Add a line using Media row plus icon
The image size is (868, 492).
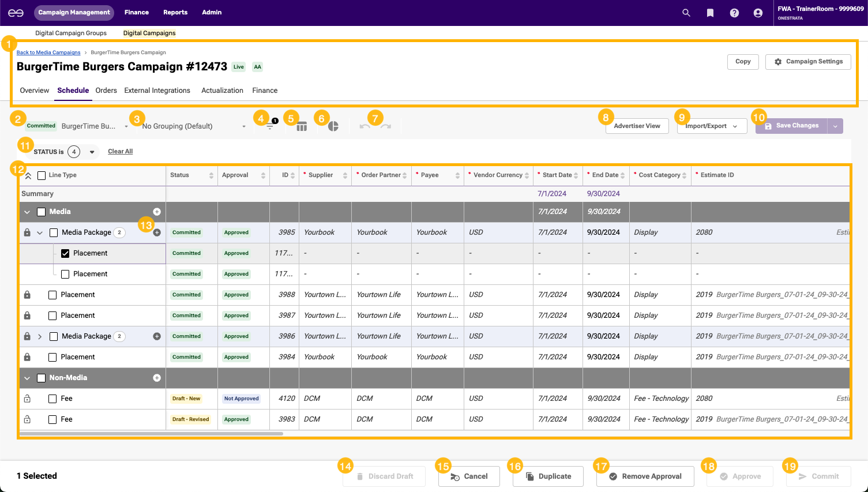tap(157, 212)
